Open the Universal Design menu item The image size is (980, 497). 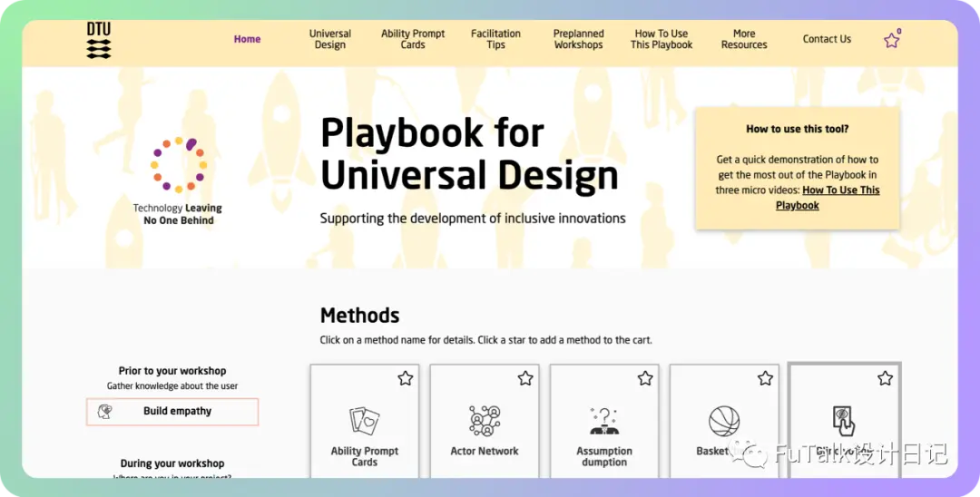(x=330, y=39)
